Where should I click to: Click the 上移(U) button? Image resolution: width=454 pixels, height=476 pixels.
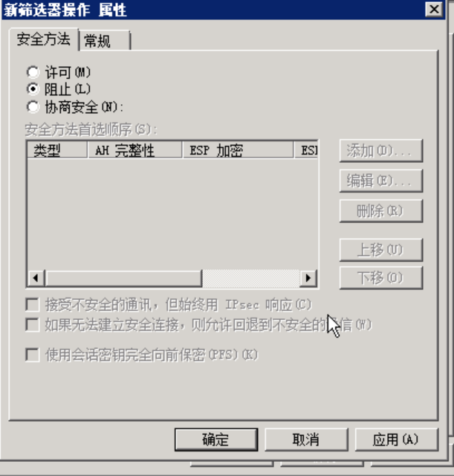coord(381,250)
